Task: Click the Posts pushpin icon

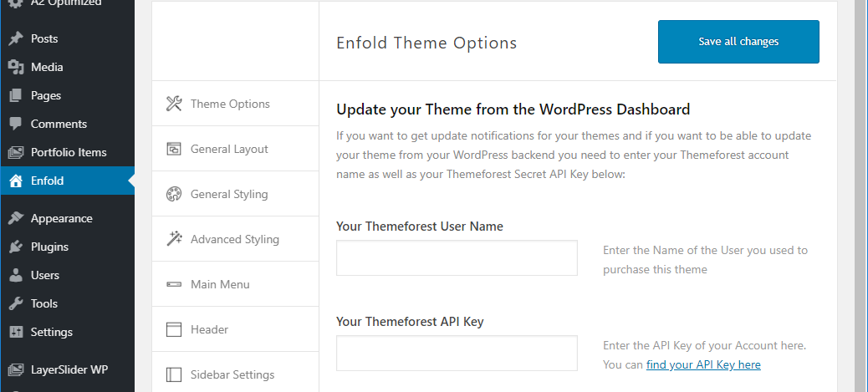Action: (15, 38)
